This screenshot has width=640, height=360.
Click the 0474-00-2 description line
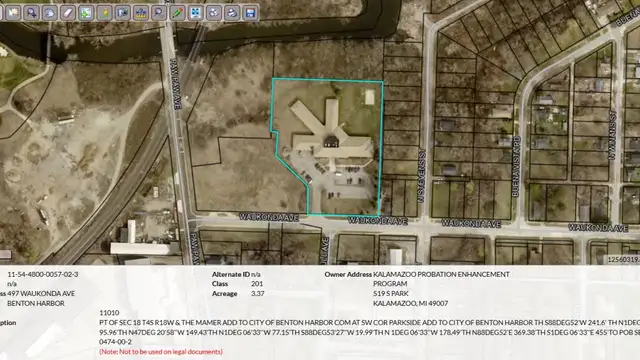tap(116, 342)
